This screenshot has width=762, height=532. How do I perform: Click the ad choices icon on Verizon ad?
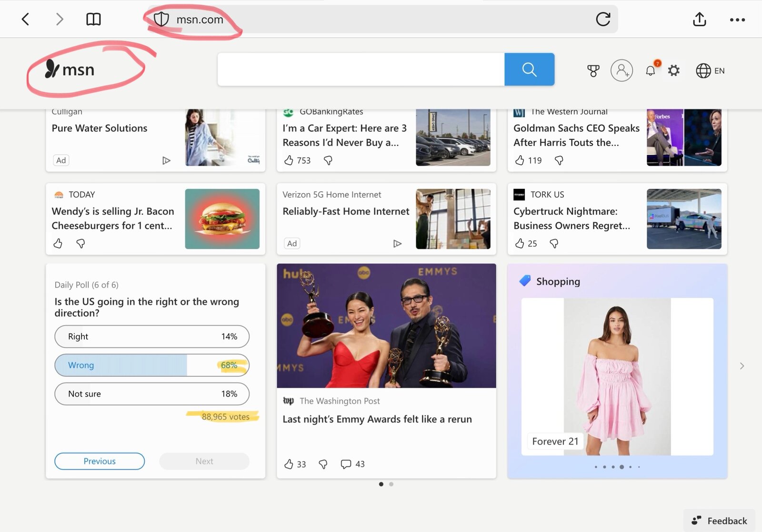pos(397,244)
